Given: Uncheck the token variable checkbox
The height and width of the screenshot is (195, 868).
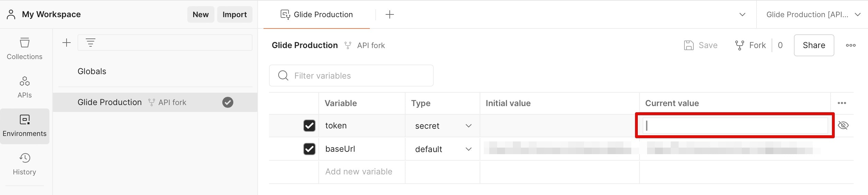Looking at the screenshot, I should coord(309,126).
